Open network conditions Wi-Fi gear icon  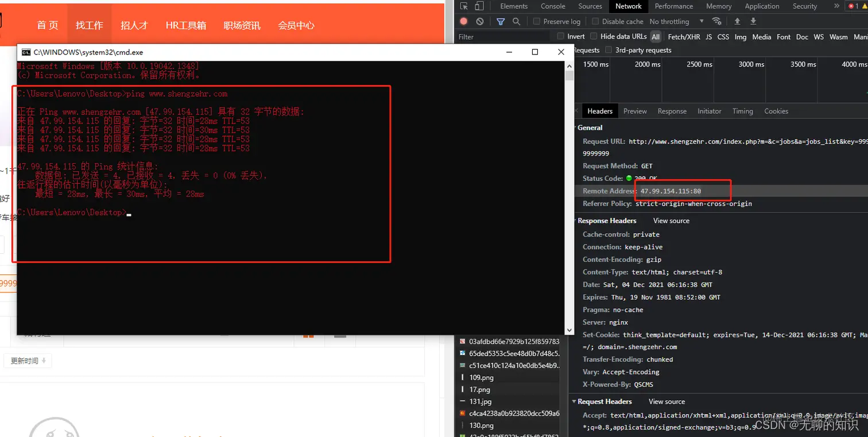pos(716,21)
